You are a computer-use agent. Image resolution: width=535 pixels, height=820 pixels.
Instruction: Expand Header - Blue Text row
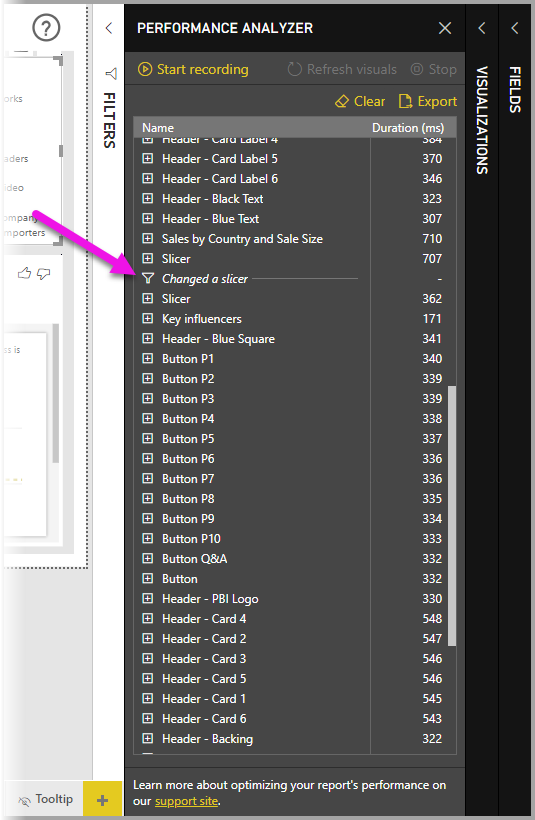[x=148, y=219]
